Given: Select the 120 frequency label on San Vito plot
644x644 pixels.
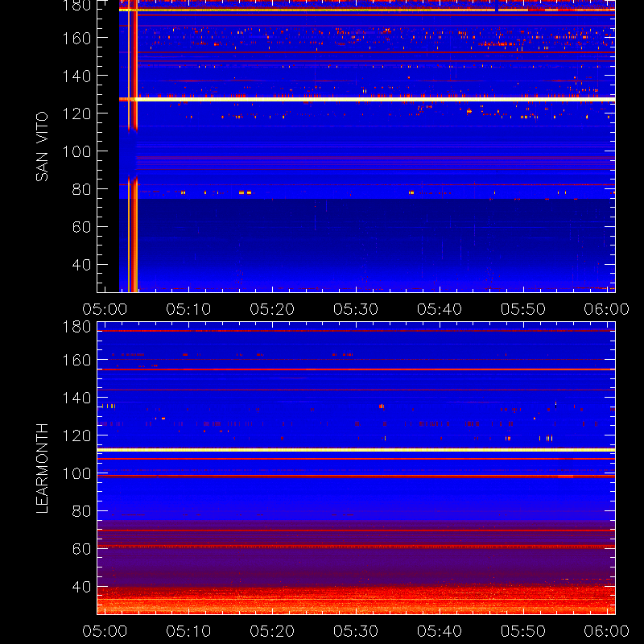Looking at the screenshot, I should (x=76, y=114).
